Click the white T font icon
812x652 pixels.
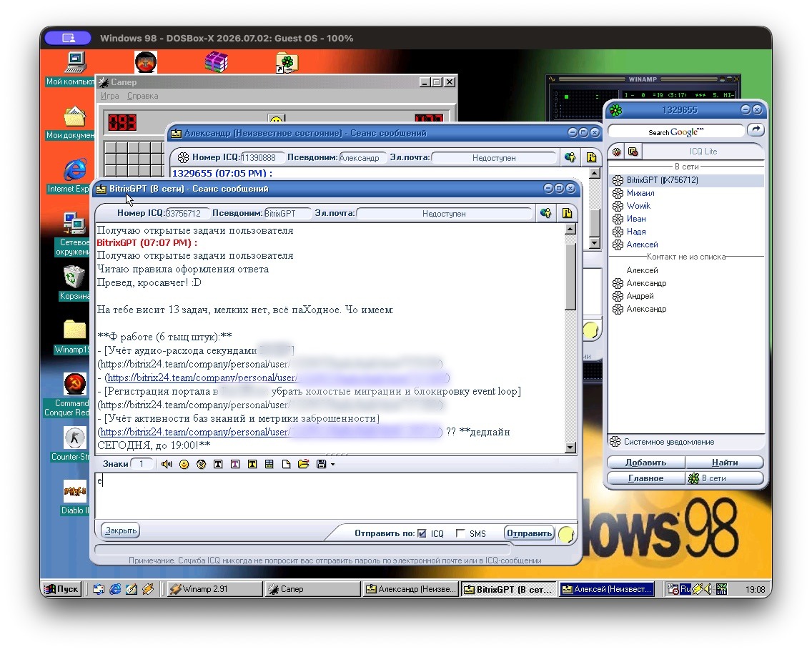point(218,465)
